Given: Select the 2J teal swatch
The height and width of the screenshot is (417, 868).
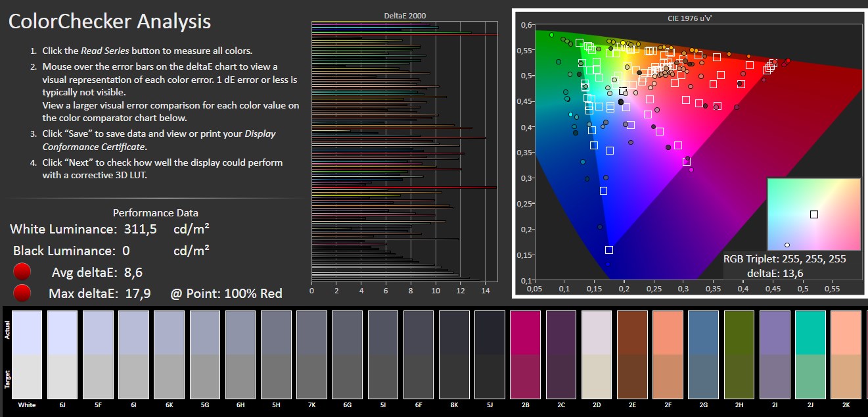Looking at the screenshot, I should pos(810,354).
